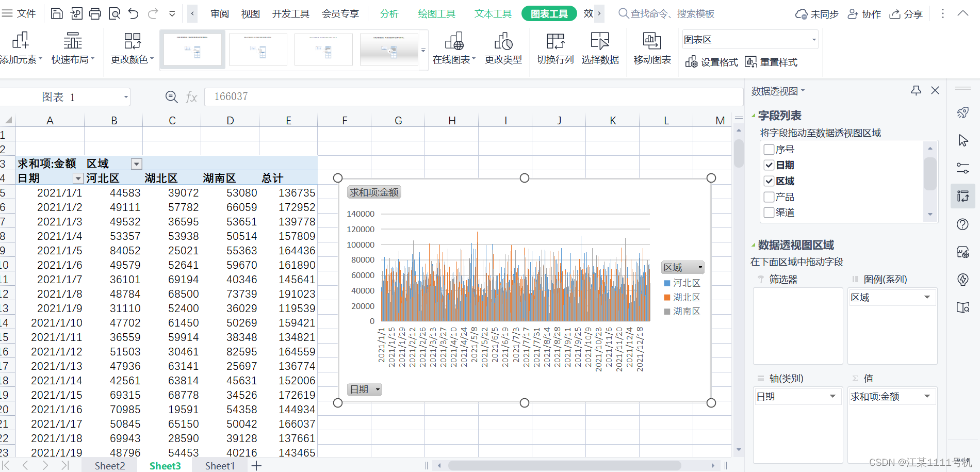
Task: Switch to the 文本工具 tab
Action: click(x=493, y=14)
